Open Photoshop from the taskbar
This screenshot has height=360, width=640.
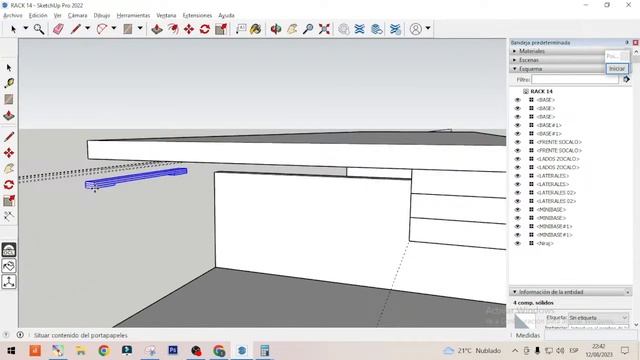(173, 351)
